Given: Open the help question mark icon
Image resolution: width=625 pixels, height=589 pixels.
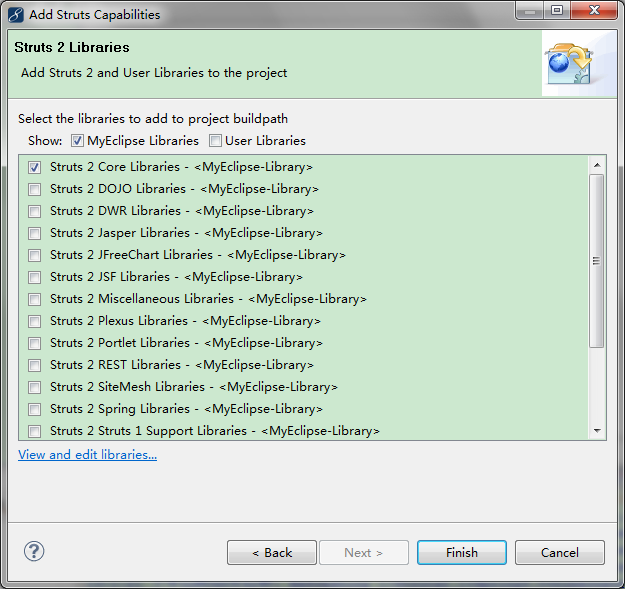Looking at the screenshot, I should (x=34, y=552).
